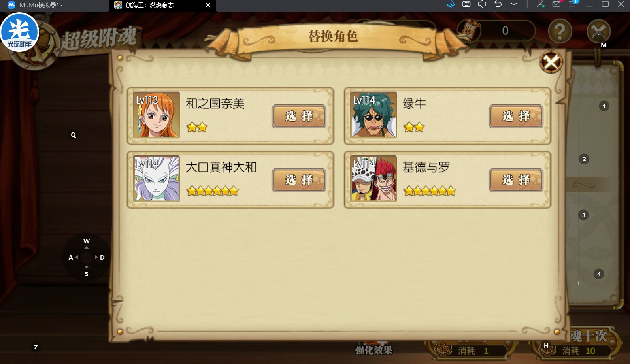Choose 绿牛 with its 选择 button

click(516, 116)
